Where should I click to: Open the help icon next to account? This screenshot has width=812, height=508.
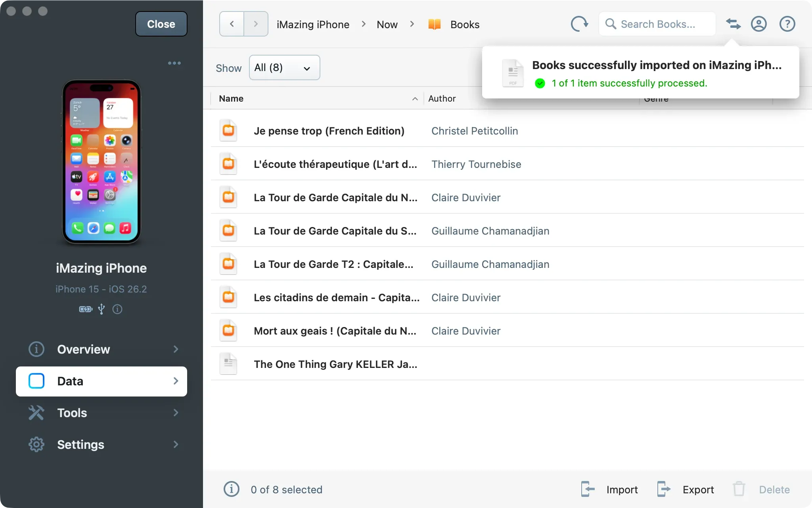click(x=787, y=24)
